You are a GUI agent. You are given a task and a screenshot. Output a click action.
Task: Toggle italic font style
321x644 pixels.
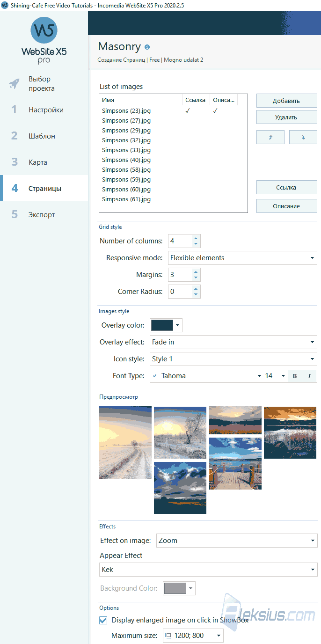(309, 376)
